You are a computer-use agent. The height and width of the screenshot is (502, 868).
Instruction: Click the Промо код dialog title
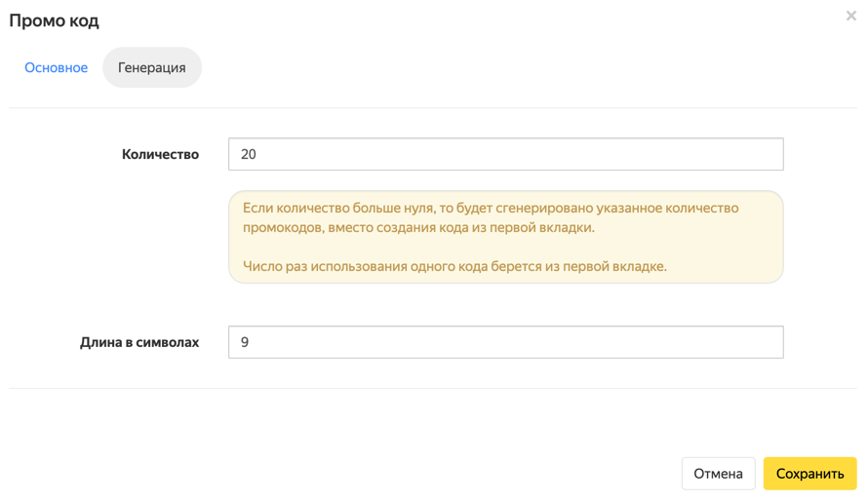pyautogui.click(x=54, y=20)
